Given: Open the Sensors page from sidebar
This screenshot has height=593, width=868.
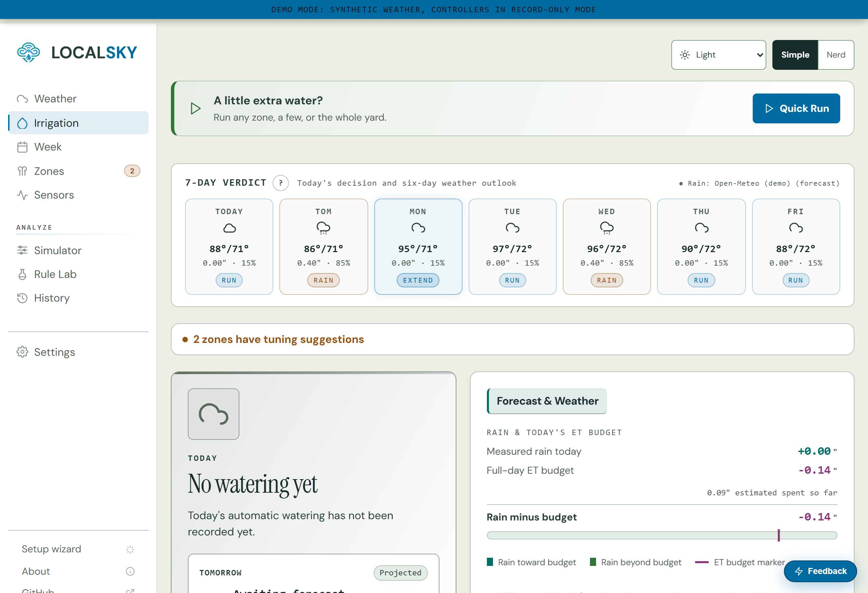Looking at the screenshot, I should 78,195.
